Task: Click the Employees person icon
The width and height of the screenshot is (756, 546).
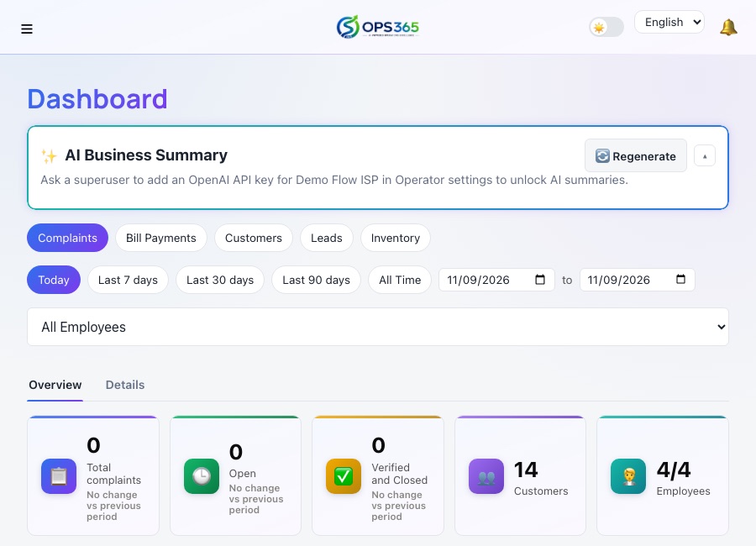Action: pos(628,476)
